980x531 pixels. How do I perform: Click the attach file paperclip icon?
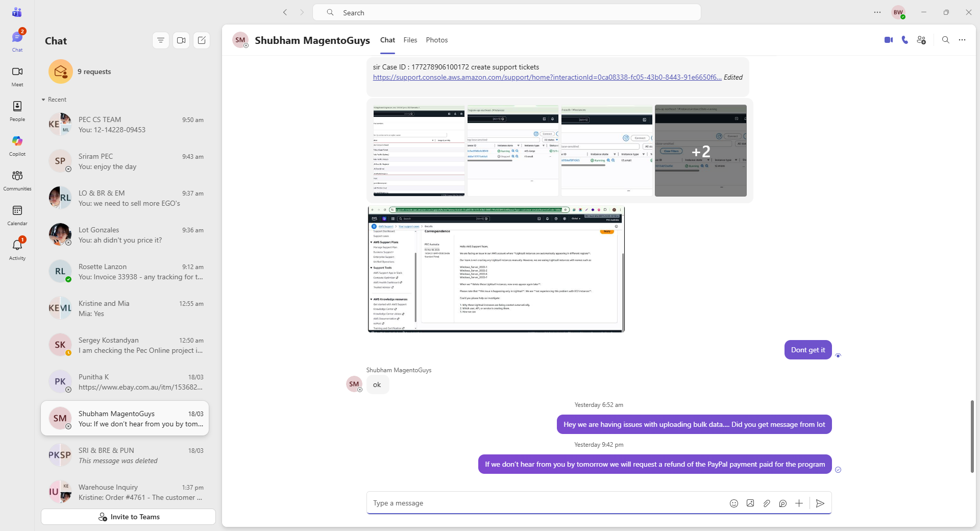click(766, 503)
